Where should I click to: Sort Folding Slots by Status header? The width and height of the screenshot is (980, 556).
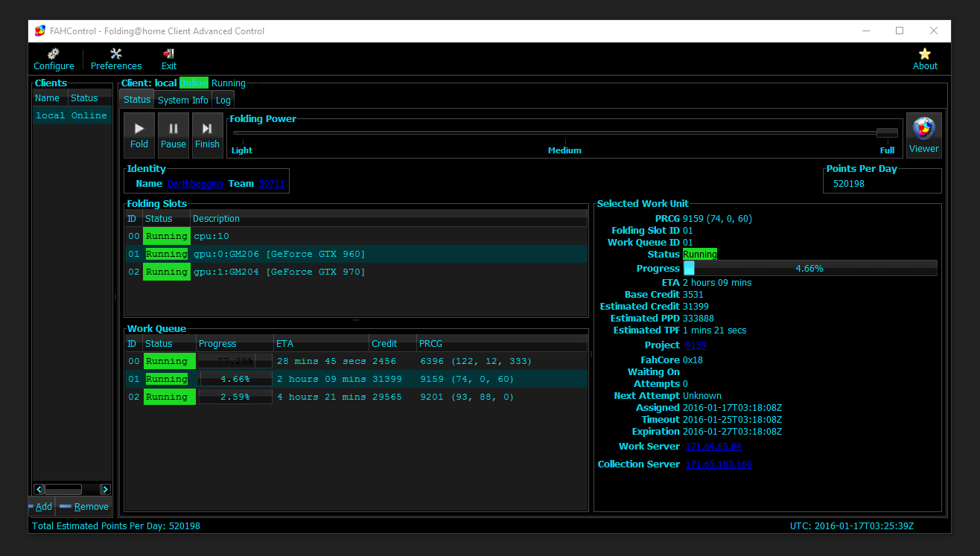(166, 218)
